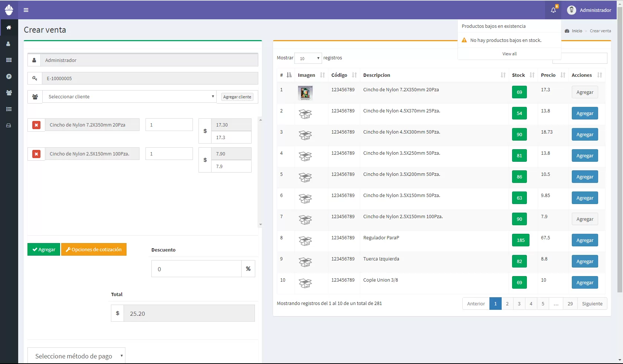Click Opciones de cotización button

click(x=94, y=249)
